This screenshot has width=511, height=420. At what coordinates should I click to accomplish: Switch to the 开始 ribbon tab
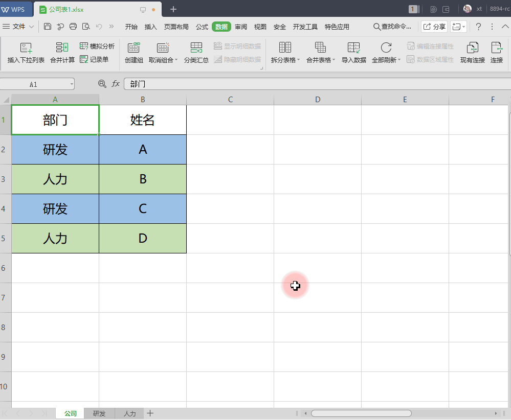click(131, 27)
